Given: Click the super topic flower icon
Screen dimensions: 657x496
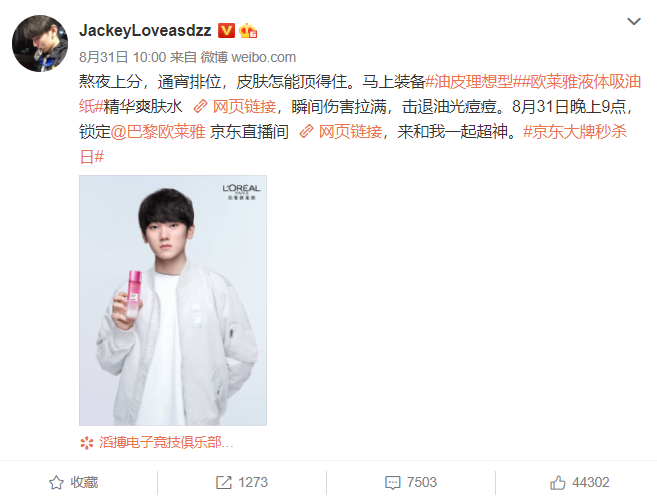Looking at the screenshot, I should click(x=87, y=443).
